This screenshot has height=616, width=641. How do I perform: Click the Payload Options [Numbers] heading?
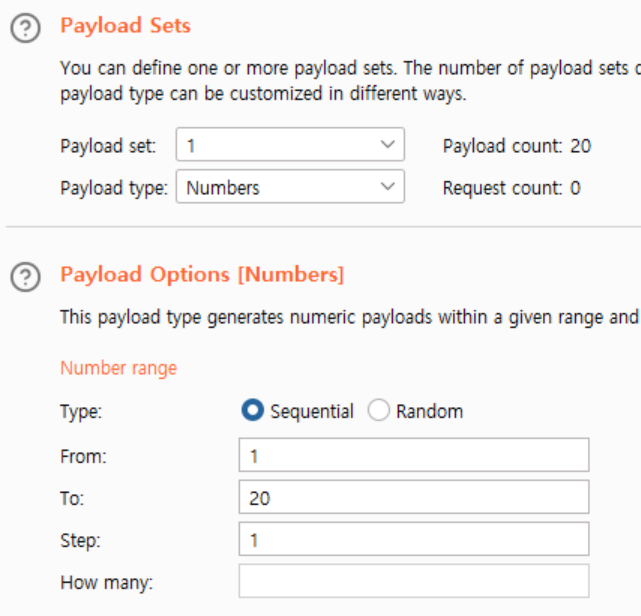(201, 274)
